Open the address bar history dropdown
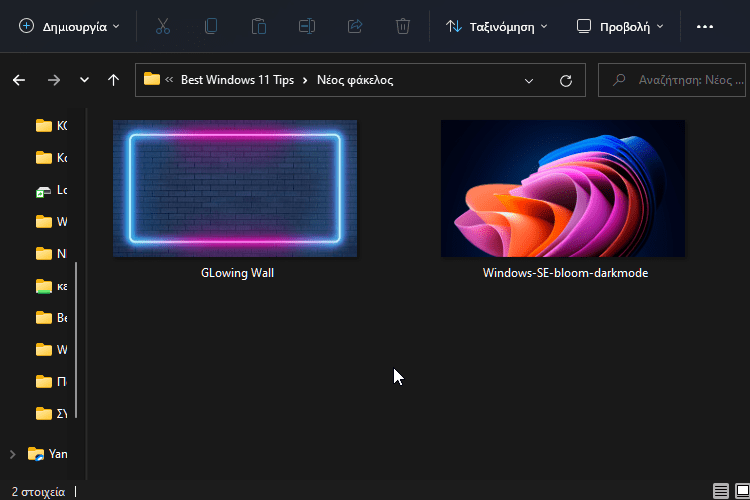 529,80
